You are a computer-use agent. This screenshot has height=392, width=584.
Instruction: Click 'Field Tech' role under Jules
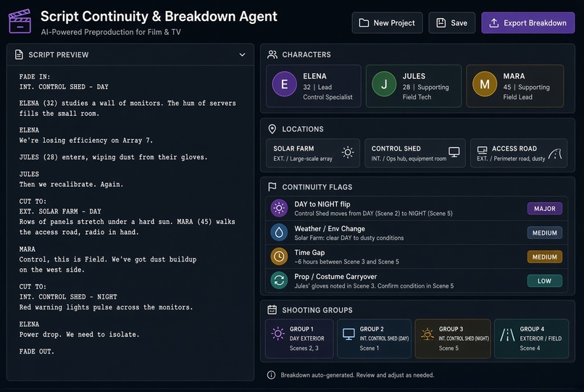pos(417,97)
